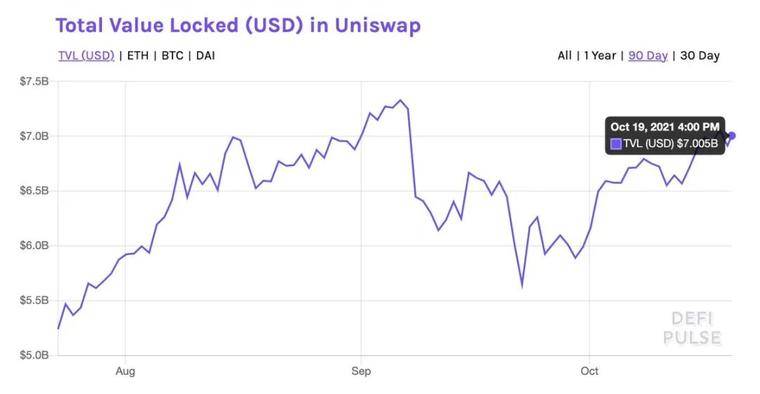Click the $6.0B y-axis label
Screen dimensions: 760x394
coord(34,246)
